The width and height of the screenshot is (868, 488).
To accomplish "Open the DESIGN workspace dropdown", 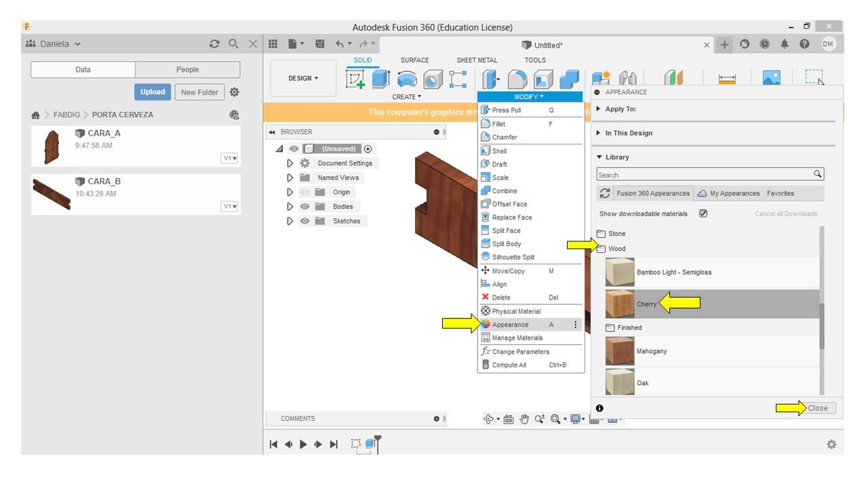I will click(x=303, y=79).
